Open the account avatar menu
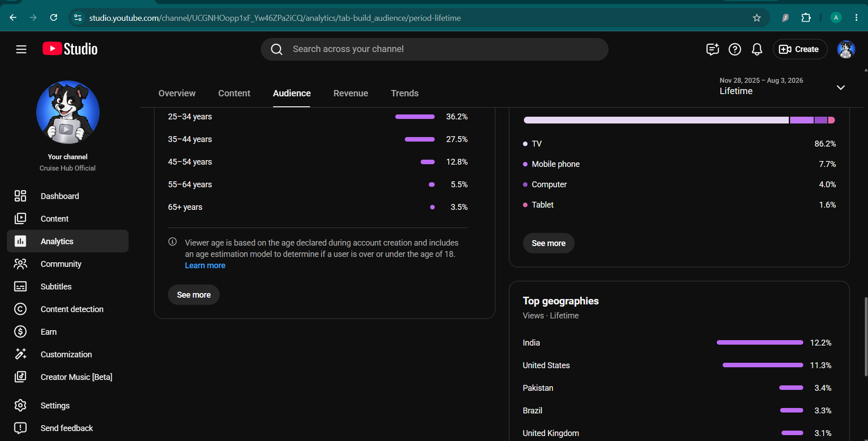Screen dimensions: 868x441 coord(846,49)
